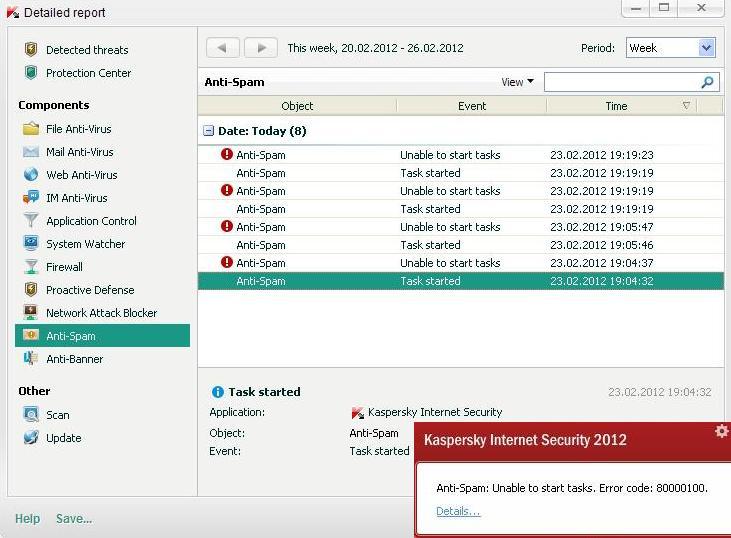Viewport: 731px width, 538px height.
Task: Go to next period with forward arrow
Action: [261, 48]
